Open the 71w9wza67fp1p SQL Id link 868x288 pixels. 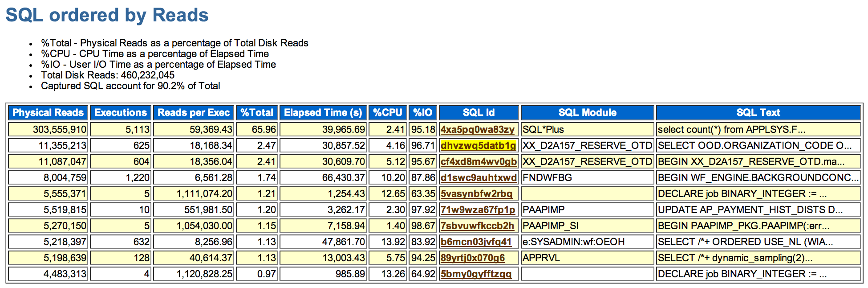click(478, 210)
